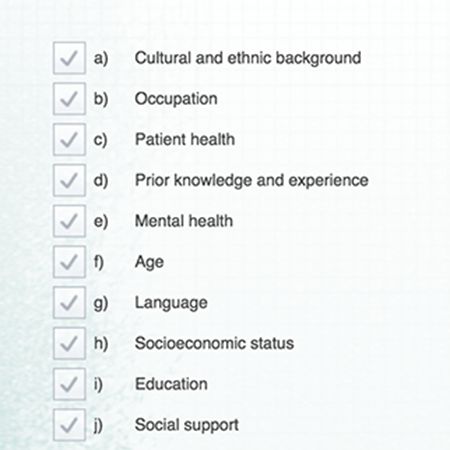
Task: Uncheck the Language checkbox
Action: 69,303
